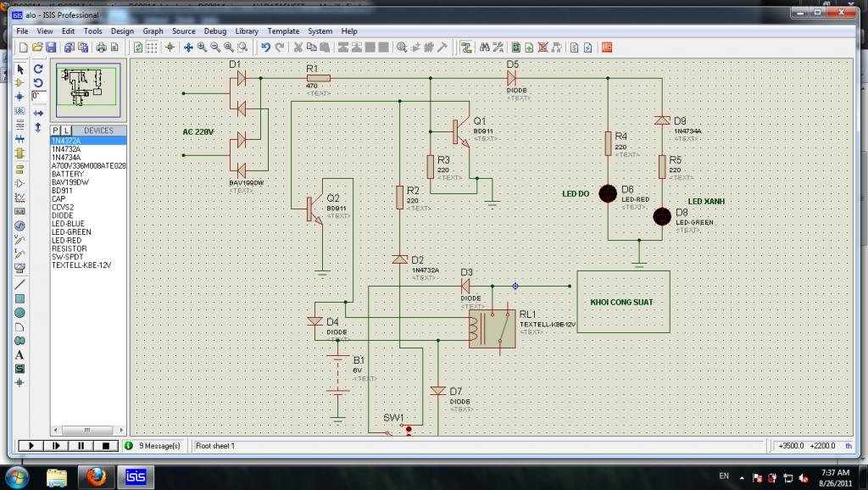Image resolution: width=868 pixels, height=490 pixels.
Task: Select the Selection Mode arrow tool
Action: (19, 69)
